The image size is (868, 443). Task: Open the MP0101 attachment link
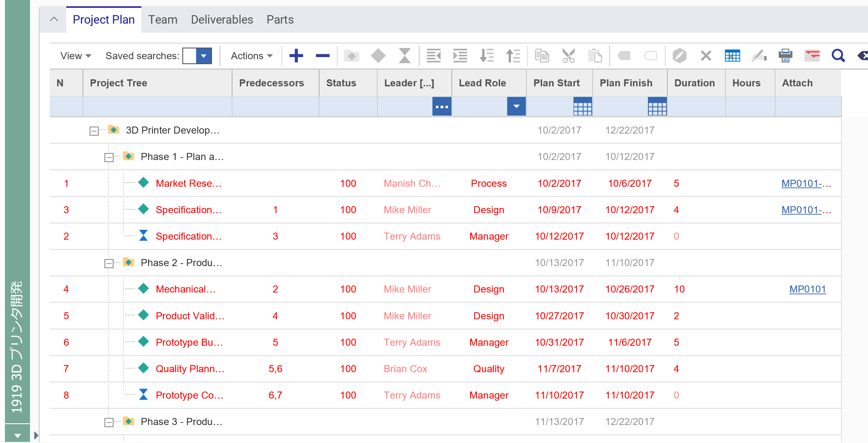pos(806,289)
